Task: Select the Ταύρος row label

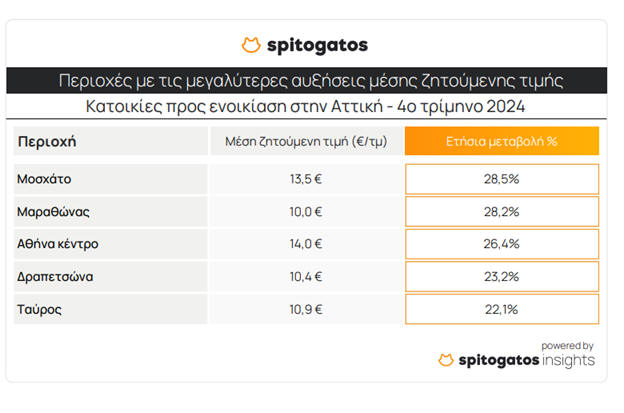Action: 39,309
